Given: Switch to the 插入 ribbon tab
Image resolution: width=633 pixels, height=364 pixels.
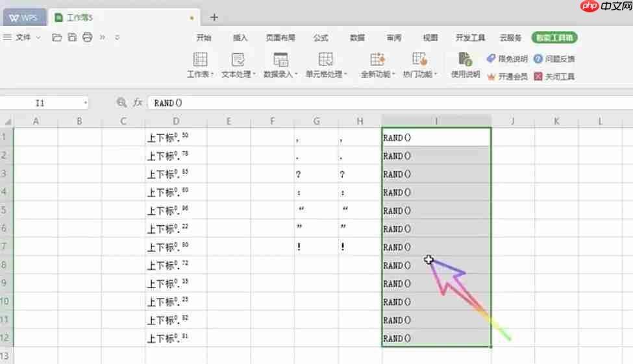Looking at the screenshot, I should pos(240,38).
